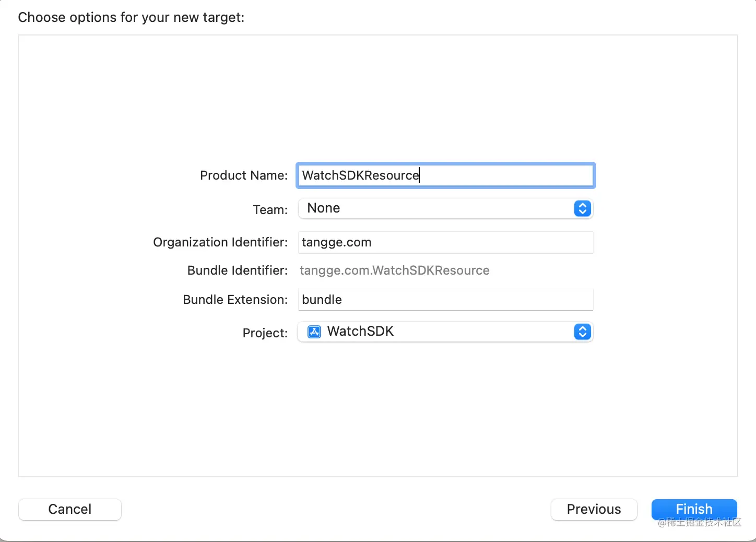Click the "Organization Identifier:" label
The width and height of the screenshot is (756, 542).
(x=220, y=242)
